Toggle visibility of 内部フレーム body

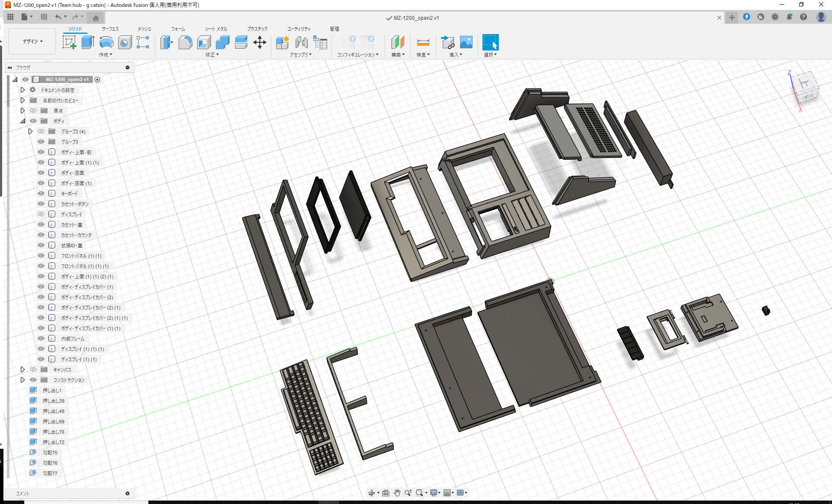click(x=41, y=338)
